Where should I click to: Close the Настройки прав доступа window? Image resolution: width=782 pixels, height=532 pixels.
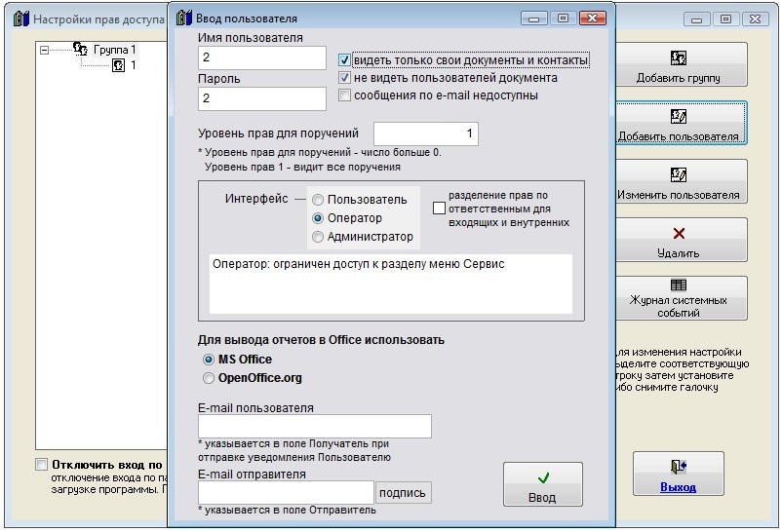coord(755,19)
